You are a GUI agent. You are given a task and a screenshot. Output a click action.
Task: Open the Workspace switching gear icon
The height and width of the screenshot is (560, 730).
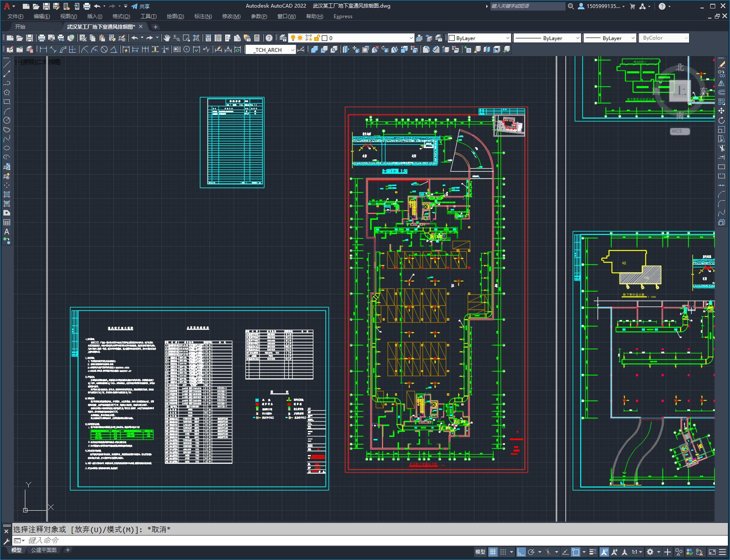(650, 552)
